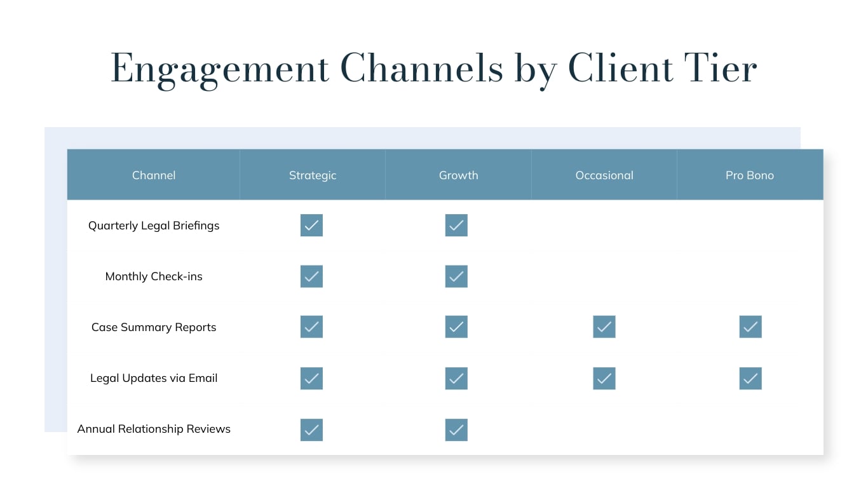Select Legal Updates via Email checkmark under Strategic
Screen dimensions: 868x488
coord(311,378)
